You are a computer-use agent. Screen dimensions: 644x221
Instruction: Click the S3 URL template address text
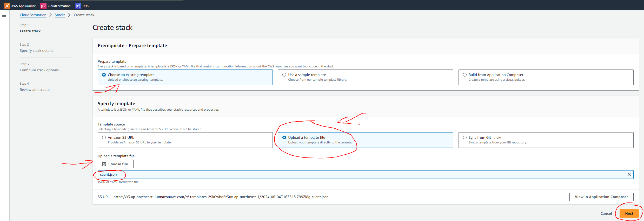coord(221,197)
